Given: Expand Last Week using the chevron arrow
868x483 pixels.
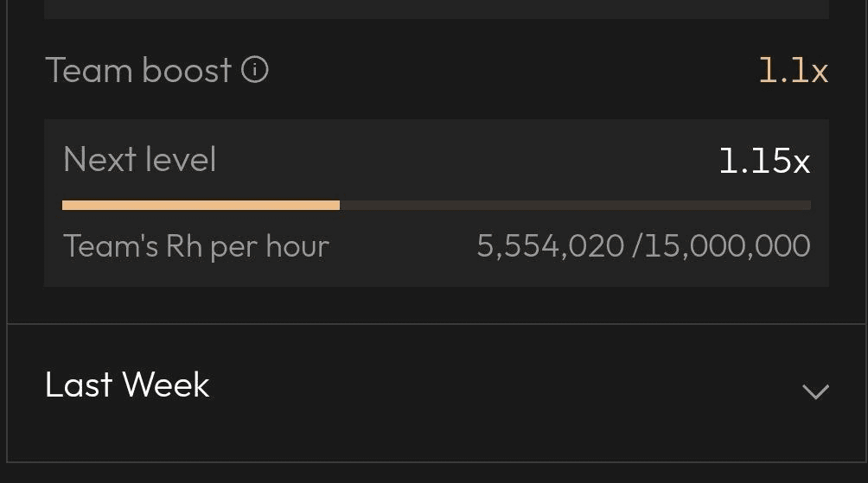Looking at the screenshot, I should tap(815, 391).
